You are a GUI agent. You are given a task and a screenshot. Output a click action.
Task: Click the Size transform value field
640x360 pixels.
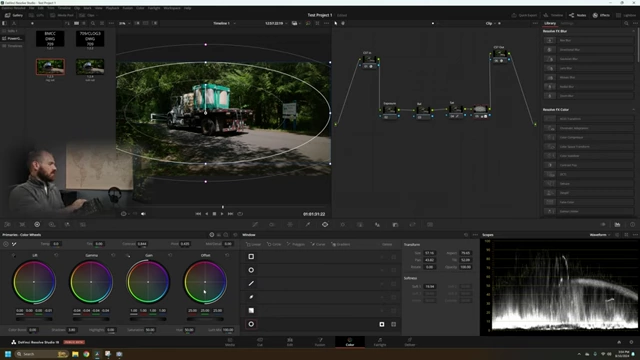pyautogui.click(x=429, y=253)
